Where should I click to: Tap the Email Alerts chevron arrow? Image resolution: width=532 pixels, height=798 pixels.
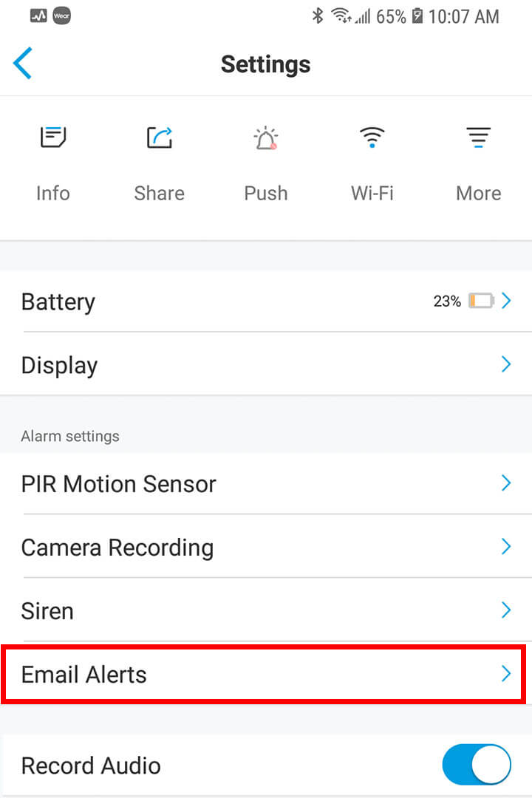point(506,674)
